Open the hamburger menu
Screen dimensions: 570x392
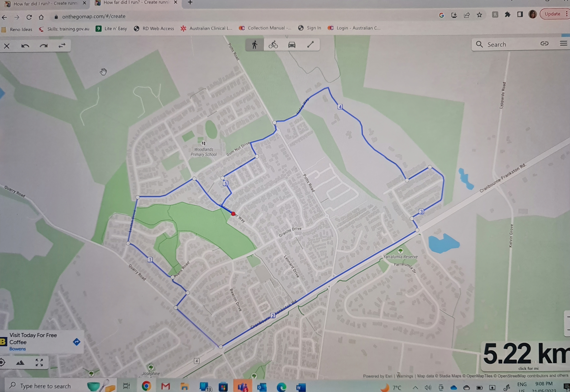[563, 43]
